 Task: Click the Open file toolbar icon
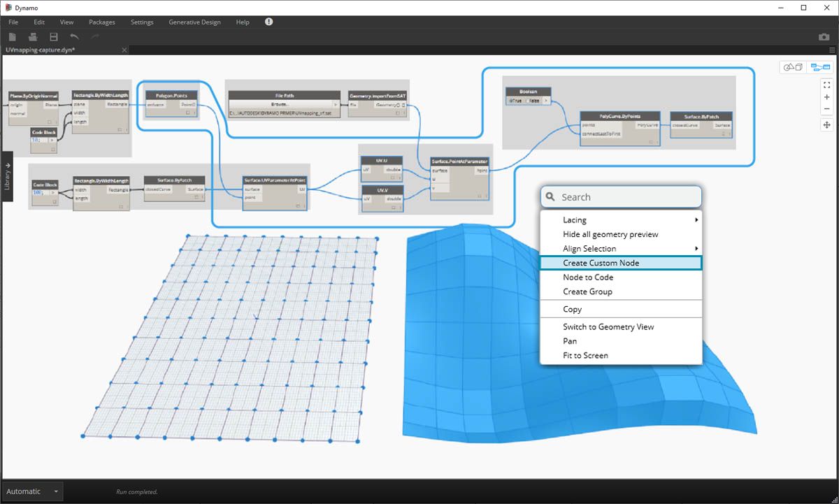tap(33, 36)
